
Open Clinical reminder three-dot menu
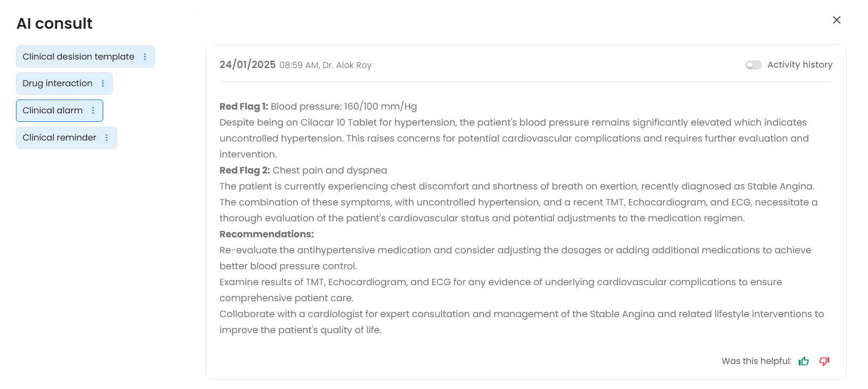(106, 138)
